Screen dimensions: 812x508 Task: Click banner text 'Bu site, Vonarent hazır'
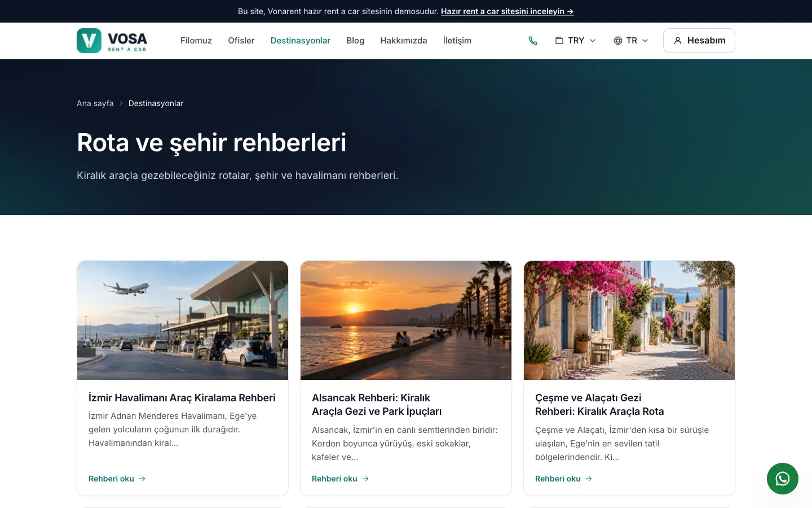338,11
